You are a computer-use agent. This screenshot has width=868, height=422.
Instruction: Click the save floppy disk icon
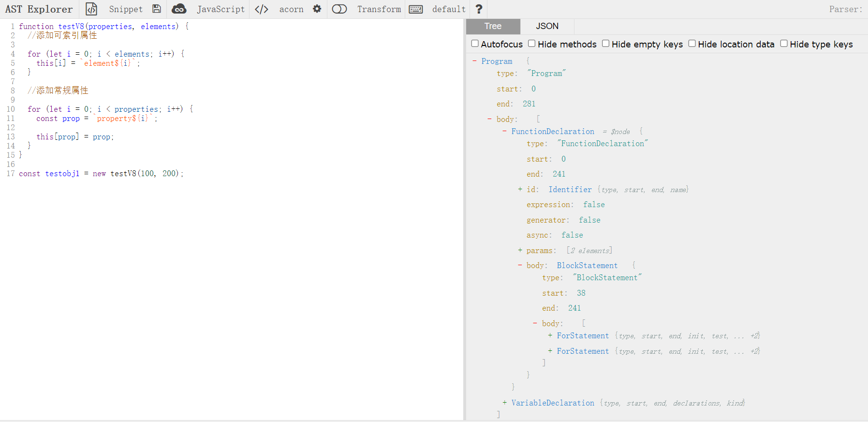click(156, 9)
